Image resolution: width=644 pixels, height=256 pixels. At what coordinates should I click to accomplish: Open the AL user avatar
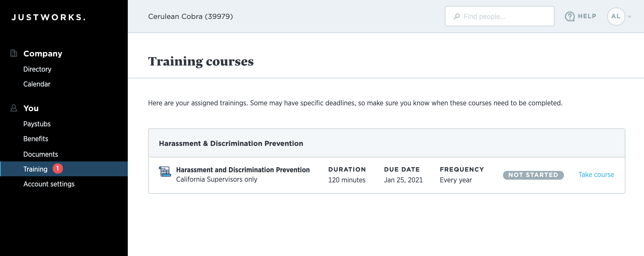point(616,16)
